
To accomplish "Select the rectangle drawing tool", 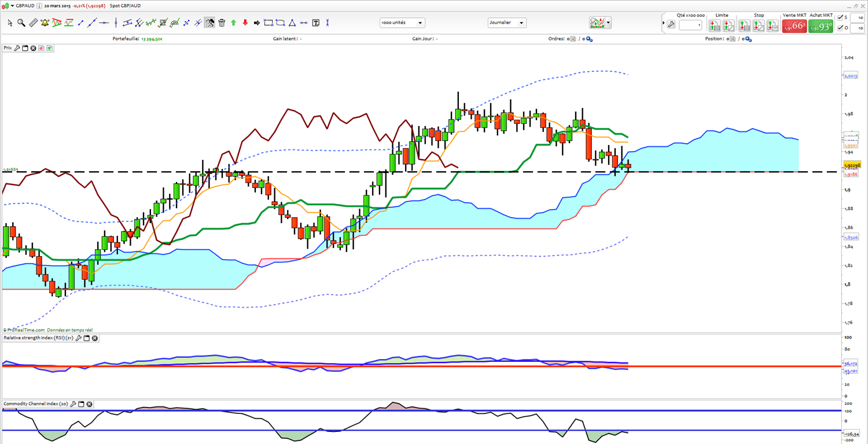I will click(x=269, y=23).
